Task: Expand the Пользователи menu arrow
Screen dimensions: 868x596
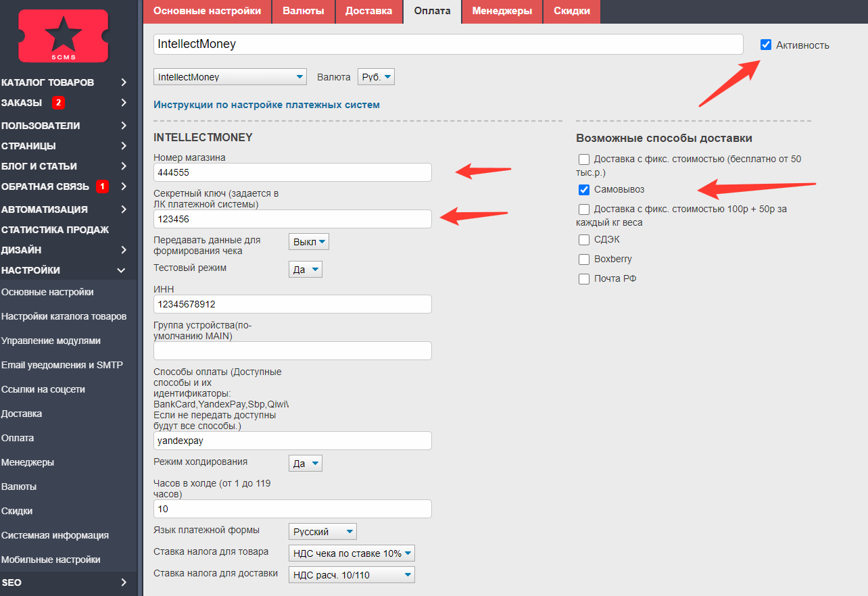Action: click(123, 126)
